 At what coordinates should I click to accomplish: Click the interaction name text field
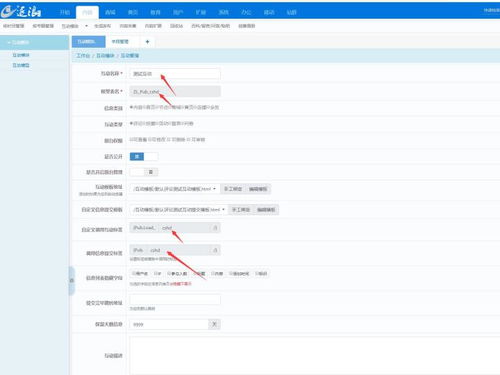click(175, 74)
